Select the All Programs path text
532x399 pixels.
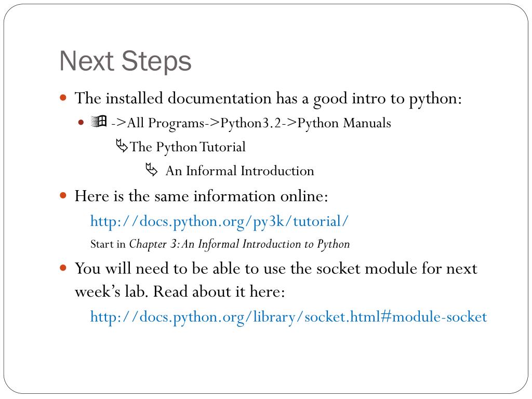point(251,123)
